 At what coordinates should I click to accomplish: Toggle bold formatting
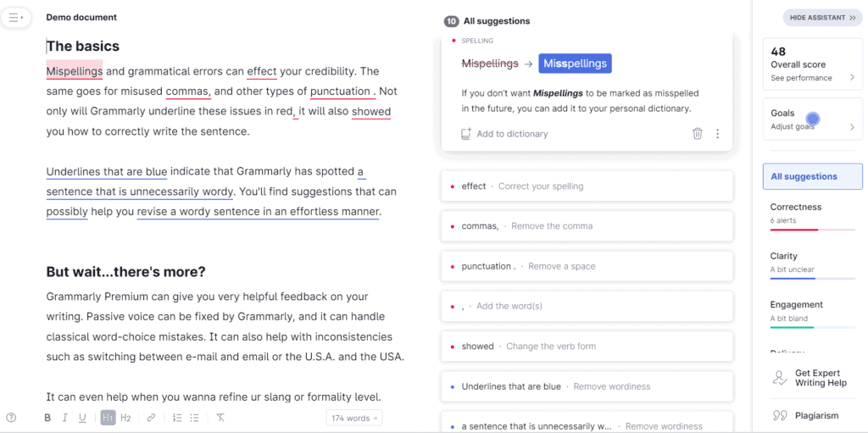(x=47, y=418)
